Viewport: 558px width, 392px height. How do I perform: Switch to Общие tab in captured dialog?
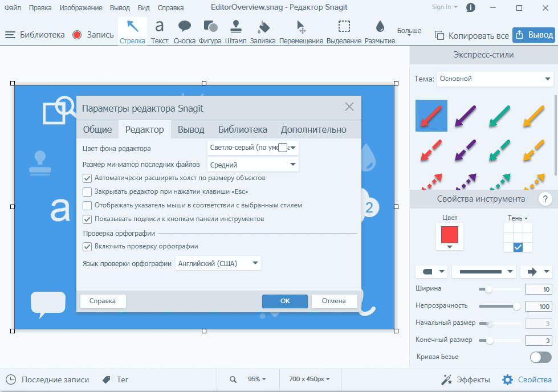pos(97,129)
